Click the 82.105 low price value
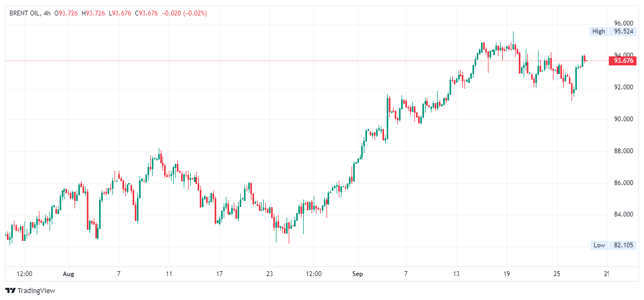This screenshot has height=300, width=644. (x=623, y=245)
